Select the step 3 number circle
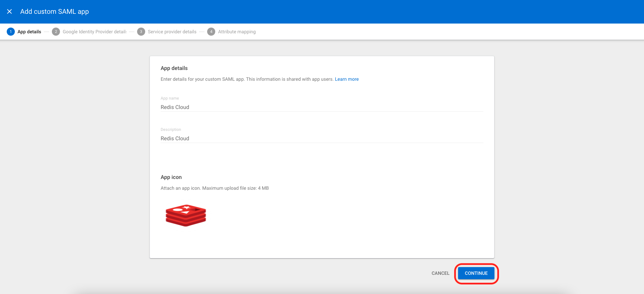This screenshot has height=294, width=644. pyautogui.click(x=141, y=32)
